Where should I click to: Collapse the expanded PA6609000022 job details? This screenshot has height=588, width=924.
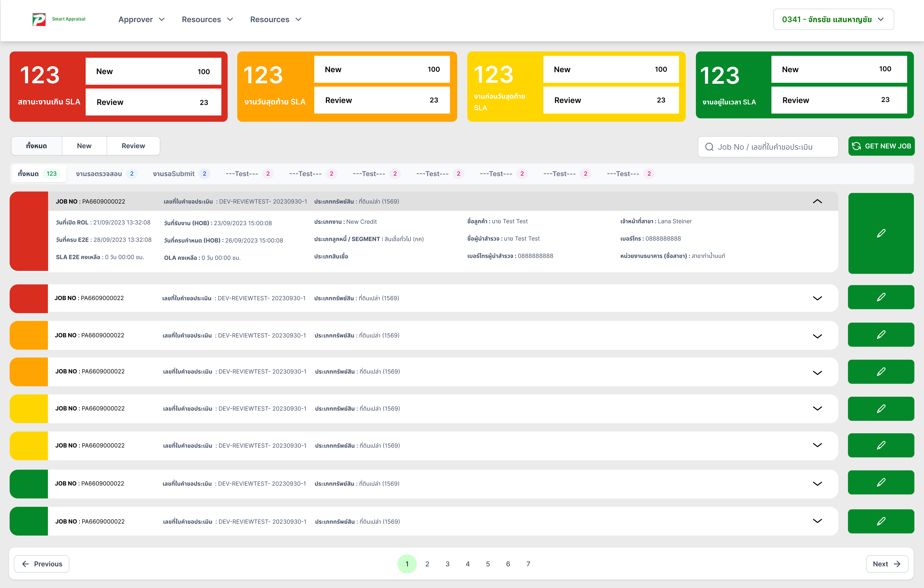click(x=817, y=201)
